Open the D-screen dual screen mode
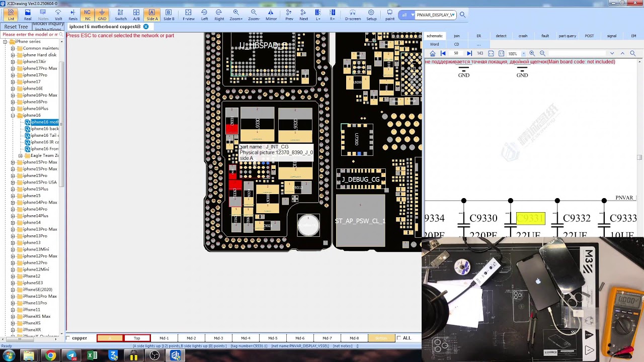 (x=353, y=15)
